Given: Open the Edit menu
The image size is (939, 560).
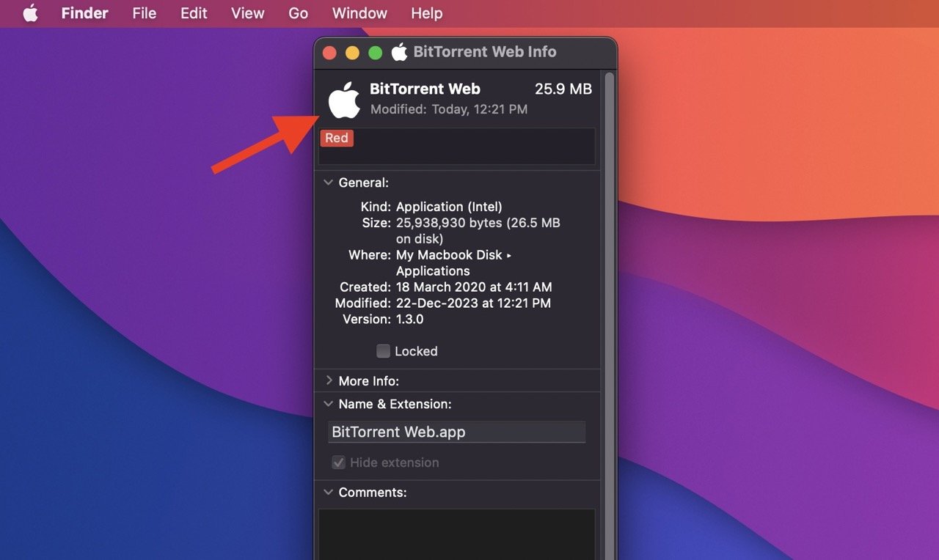Looking at the screenshot, I should 194,13.
